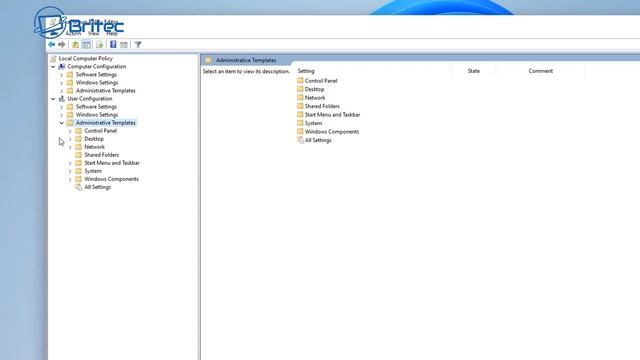The image size is (640, 360).
Task: Collapse the User Configuration node
Action: click(53, 99)
